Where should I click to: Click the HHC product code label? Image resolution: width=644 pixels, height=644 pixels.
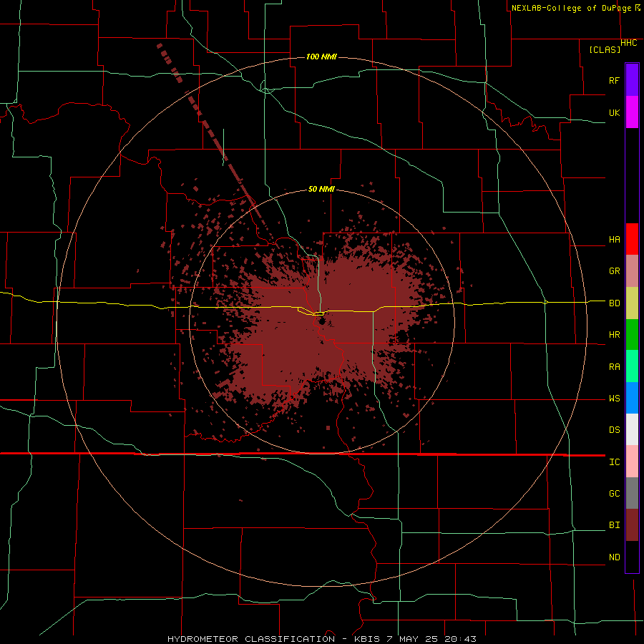(x=628, y=43)
